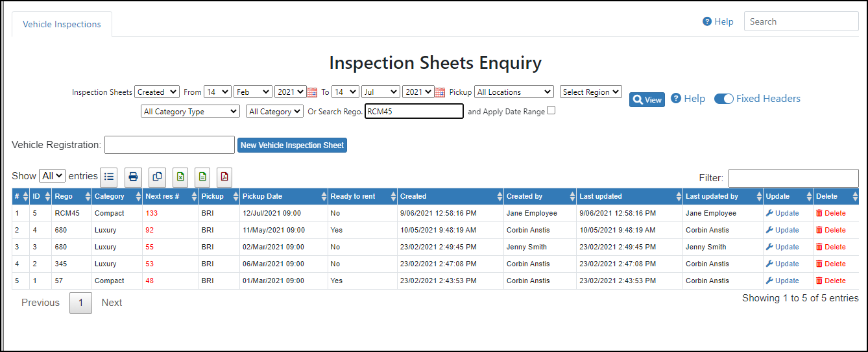Screen dimensions: 868x352
Task: Open the Select Region dropdown
Action: pos(591,92)
